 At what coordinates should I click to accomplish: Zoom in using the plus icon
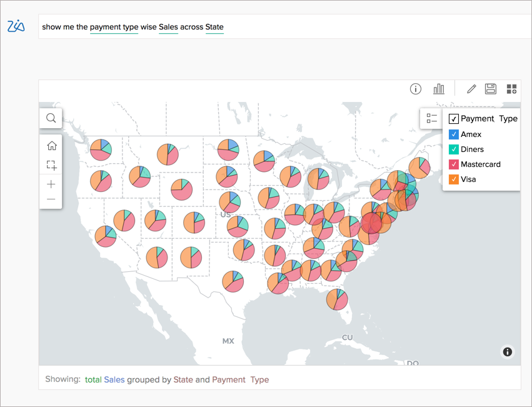(x=51, y=184)
